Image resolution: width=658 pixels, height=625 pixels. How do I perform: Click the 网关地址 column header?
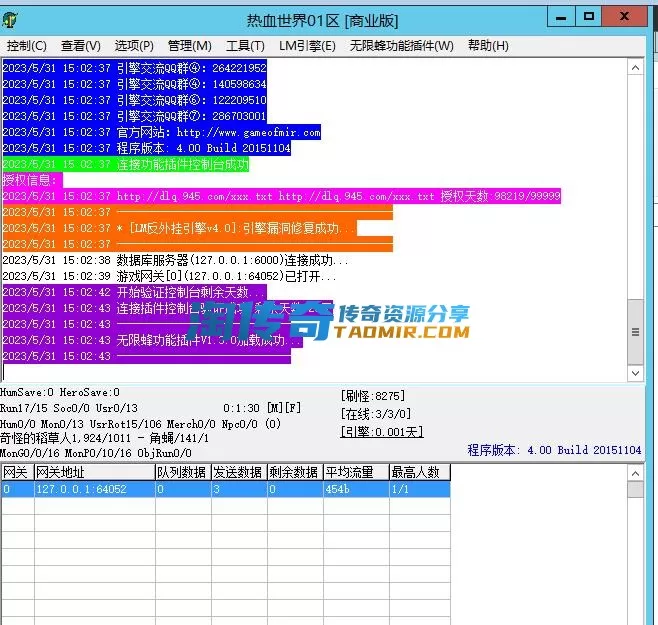click(94, 472)
